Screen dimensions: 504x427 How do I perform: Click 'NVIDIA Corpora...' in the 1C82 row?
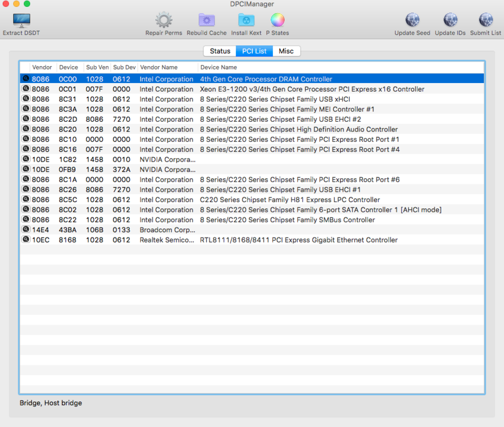coord(167,159)
